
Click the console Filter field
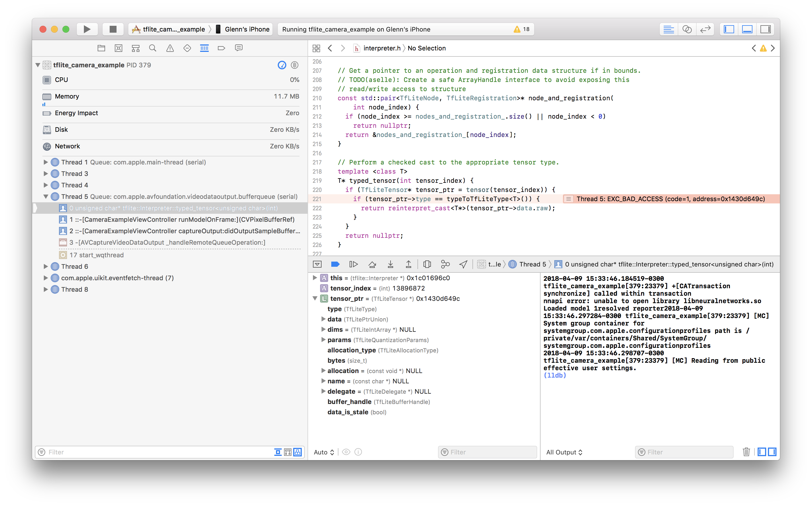pyautogui.click(x=684, y=452)
